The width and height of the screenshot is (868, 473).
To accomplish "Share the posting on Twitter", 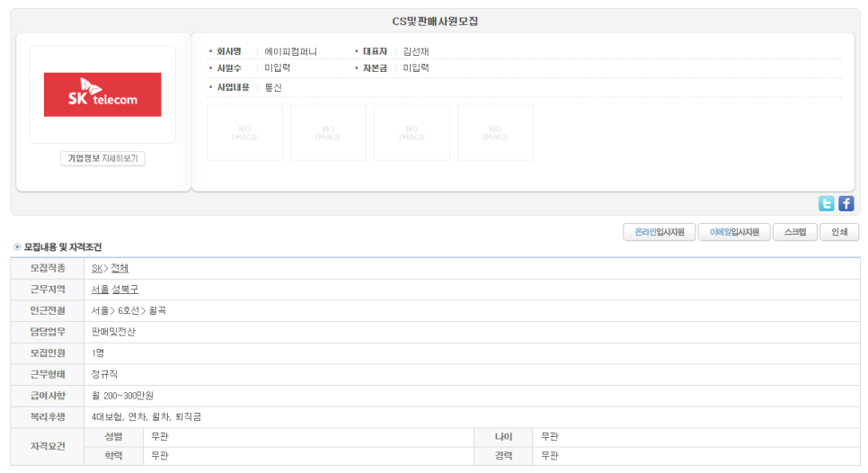I will 827,204.
